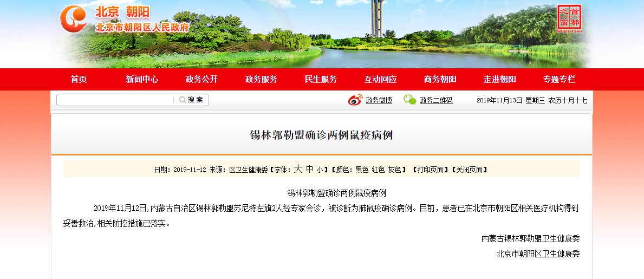This screenshot has height=279, width=644.
Task: Navigate to 互动回应
Action: pyautogui.click(x=380, y=79)
